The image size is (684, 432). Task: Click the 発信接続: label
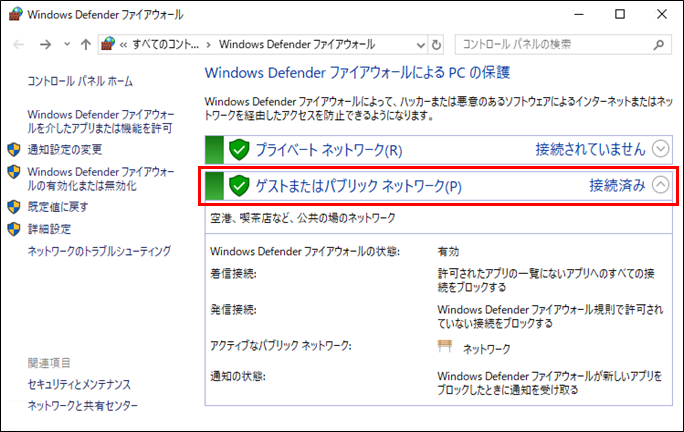coord(233,310)
